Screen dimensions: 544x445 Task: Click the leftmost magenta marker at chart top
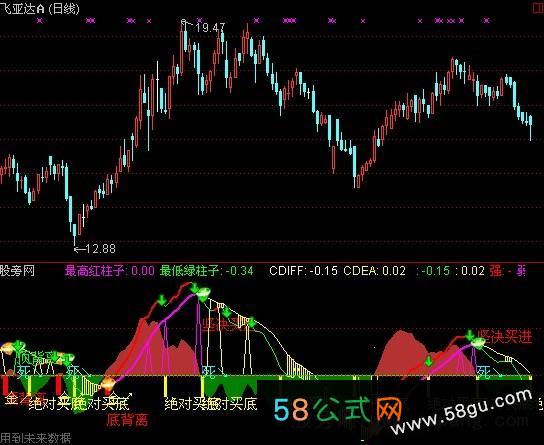(x=40, y=21)
